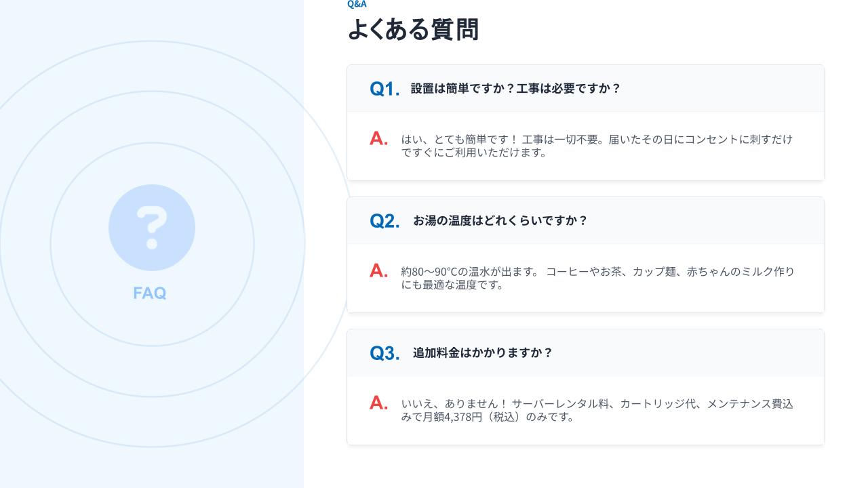Image resolution: width=868 pixels, height=488 pixels.
Task: Toggle the question お湯の温度はどれくらいですか？
Action: [x=500, y=221]
